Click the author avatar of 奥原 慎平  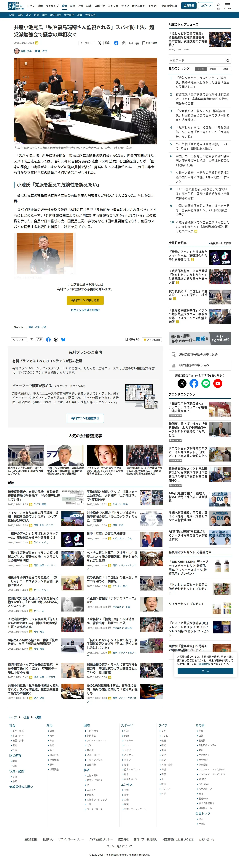[17, 51]
